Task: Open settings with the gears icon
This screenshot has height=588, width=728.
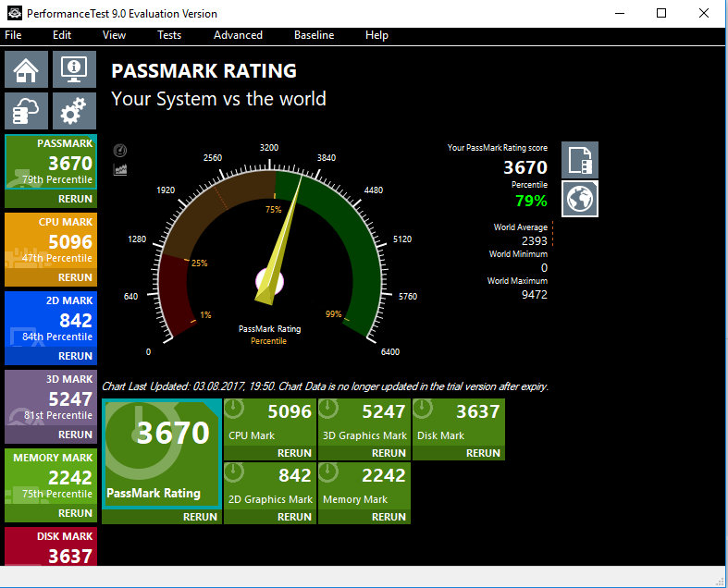Action: pos(74,111)
